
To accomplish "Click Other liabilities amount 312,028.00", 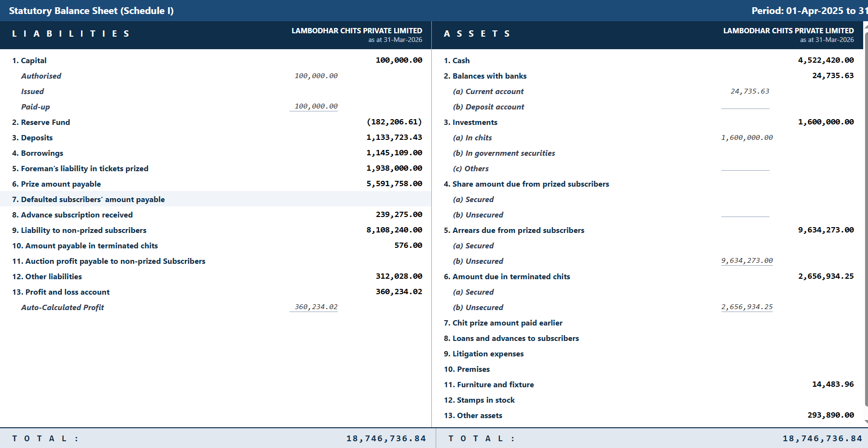I will pos(399,276).
